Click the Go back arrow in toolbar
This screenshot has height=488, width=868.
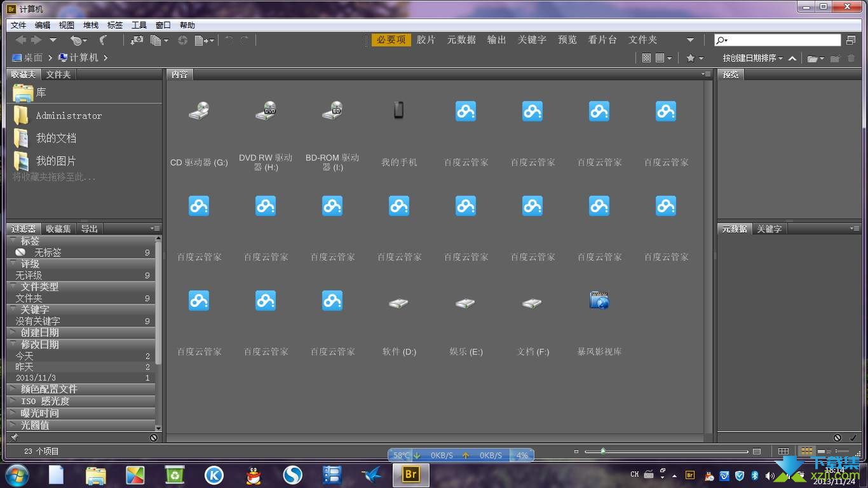pyautogui.click(x=21, y=40)
